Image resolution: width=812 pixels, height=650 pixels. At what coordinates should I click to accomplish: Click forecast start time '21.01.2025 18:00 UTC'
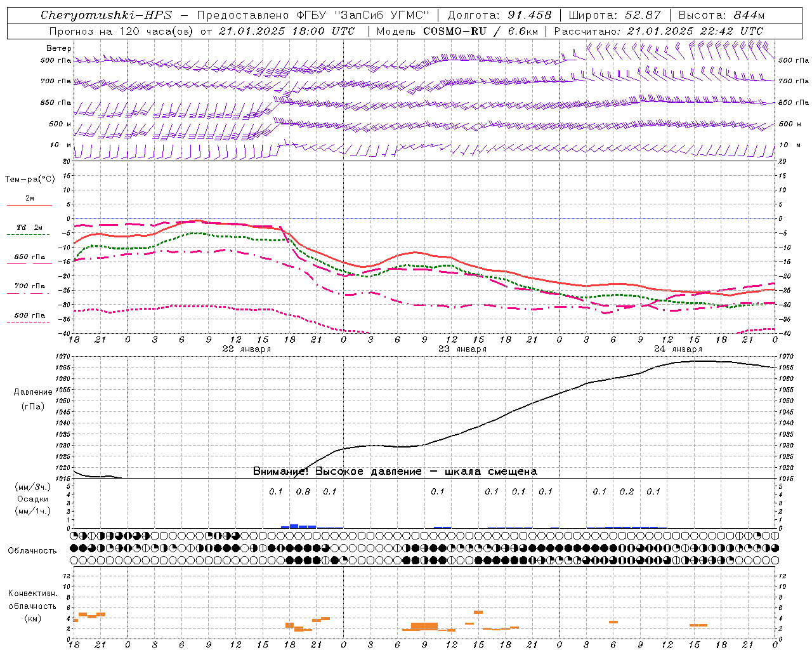[287, 31]
